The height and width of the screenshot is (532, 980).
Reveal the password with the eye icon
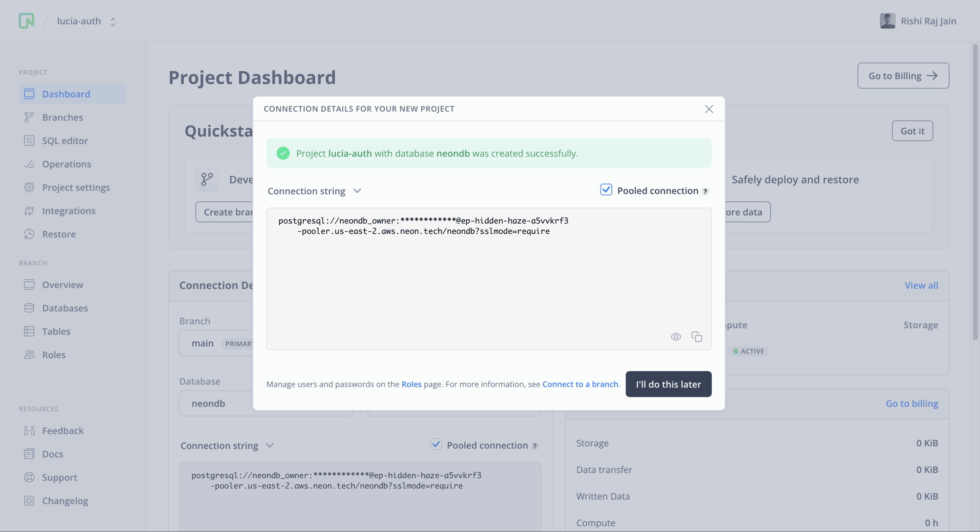pyautogui.click(x=676, y=337)
